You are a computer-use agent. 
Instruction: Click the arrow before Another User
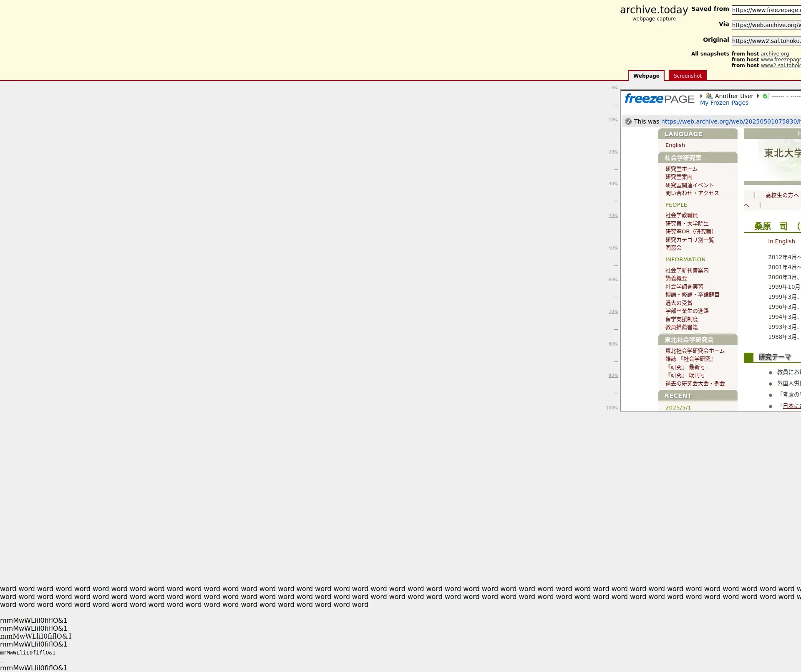coord(702,96)
